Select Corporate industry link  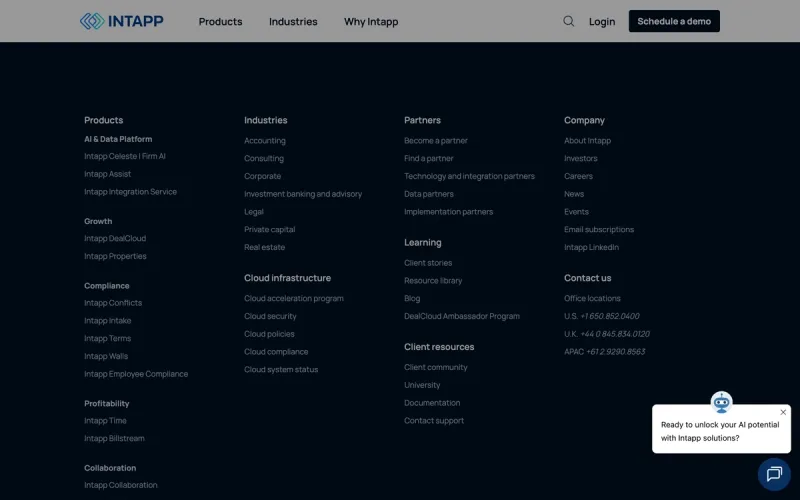262,176
